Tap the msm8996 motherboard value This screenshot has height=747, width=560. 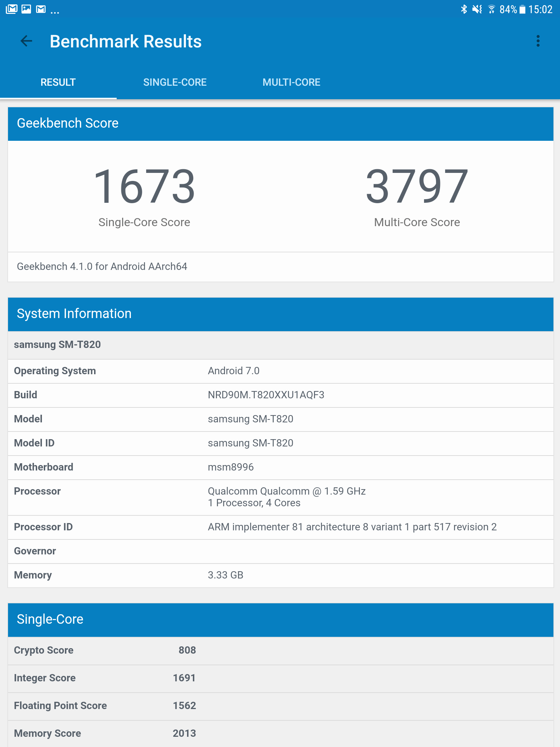pos(231,467)
